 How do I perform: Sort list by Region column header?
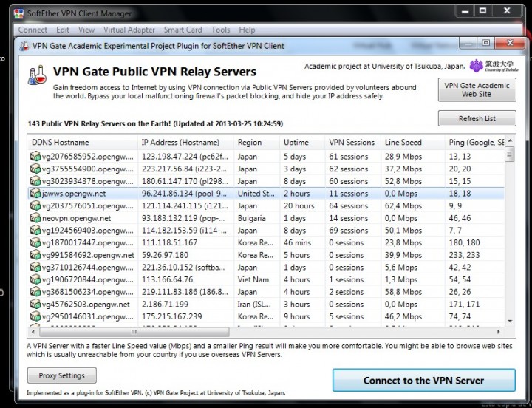(x=257, y=142)
